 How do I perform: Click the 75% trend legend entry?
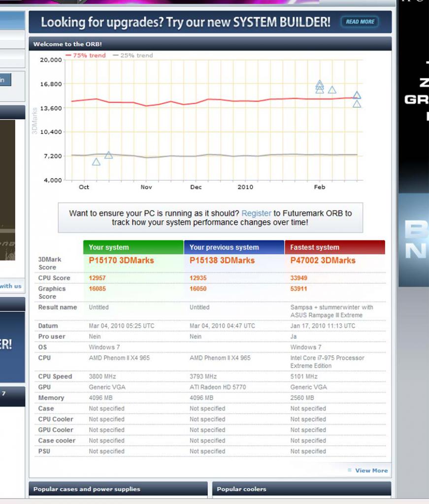86,55
